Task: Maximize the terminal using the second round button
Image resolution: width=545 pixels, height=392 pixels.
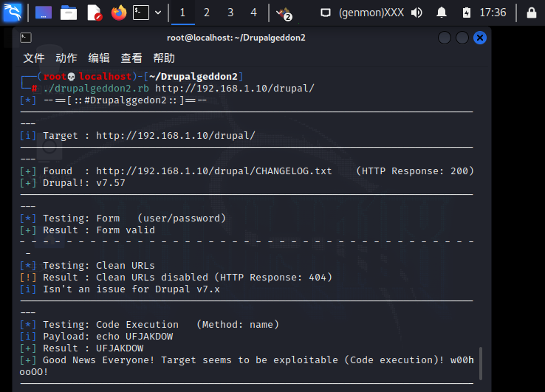Action: click(462, 38)
